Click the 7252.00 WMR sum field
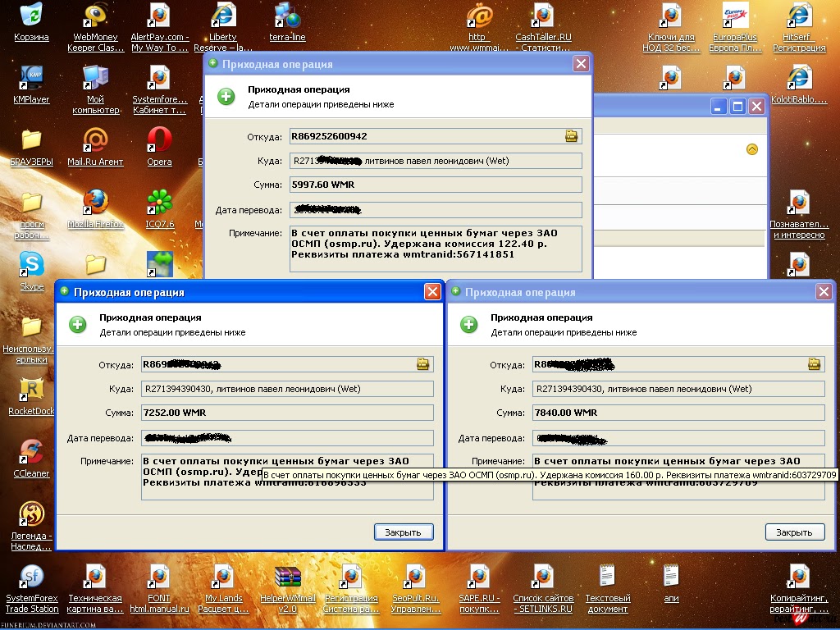 coord(287,413)
